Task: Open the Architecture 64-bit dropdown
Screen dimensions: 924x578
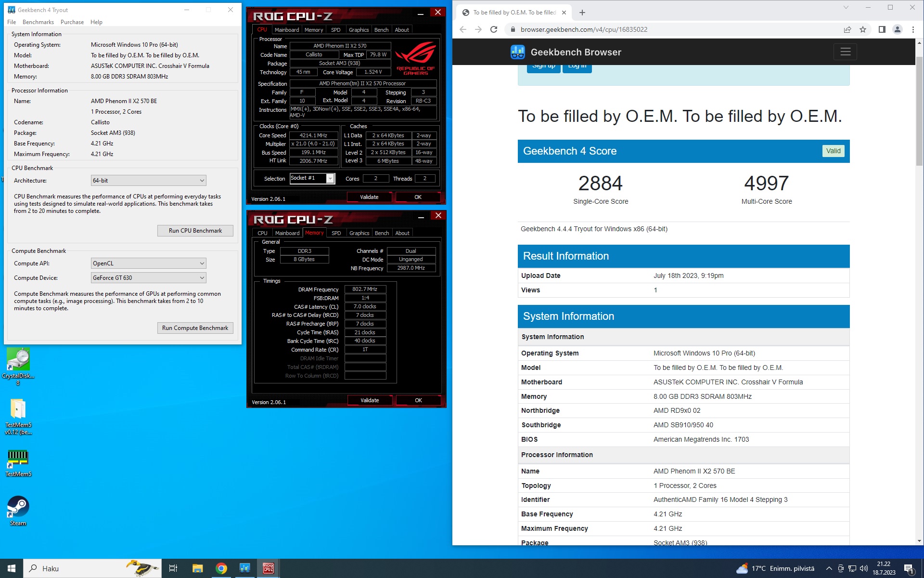Action: pos(149,180)
